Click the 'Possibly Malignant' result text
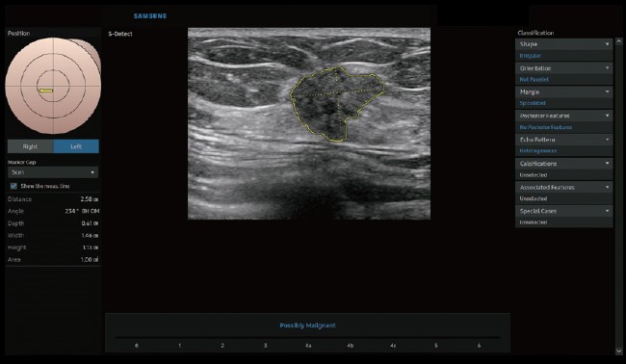Screen dimensions: 626x364 [307, 325]
